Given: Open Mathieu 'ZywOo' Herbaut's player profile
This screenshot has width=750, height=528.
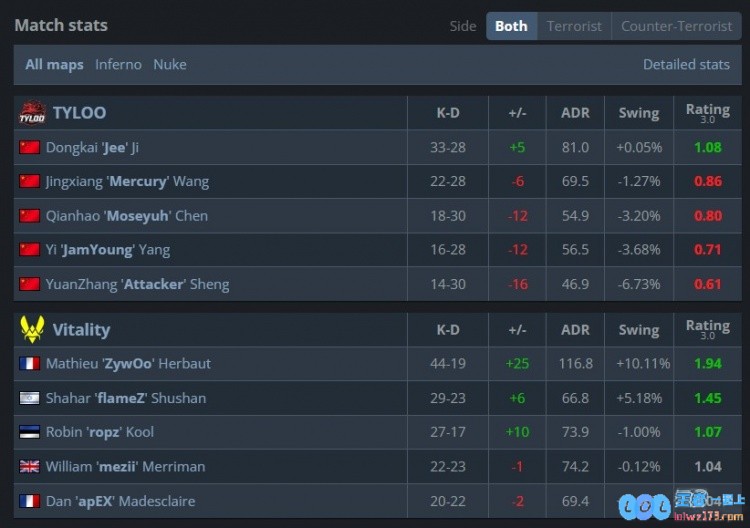Looking at the screenshot, I should pos(128,363).
